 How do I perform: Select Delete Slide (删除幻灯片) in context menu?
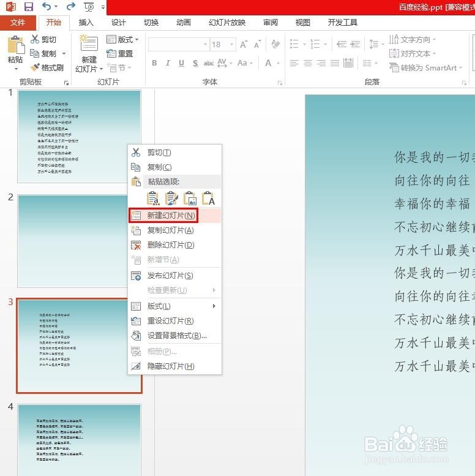(174, 245)
